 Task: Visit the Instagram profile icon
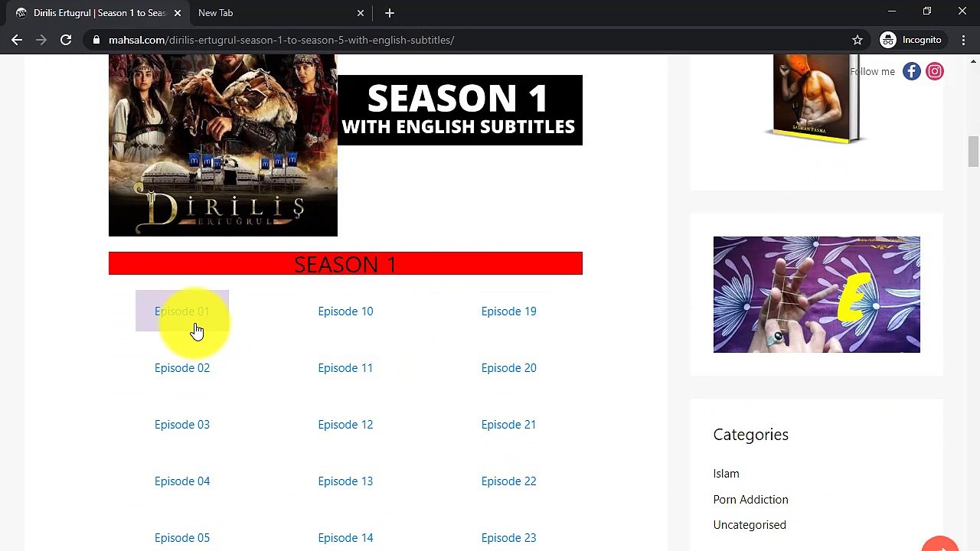click(x=935, y=71)
